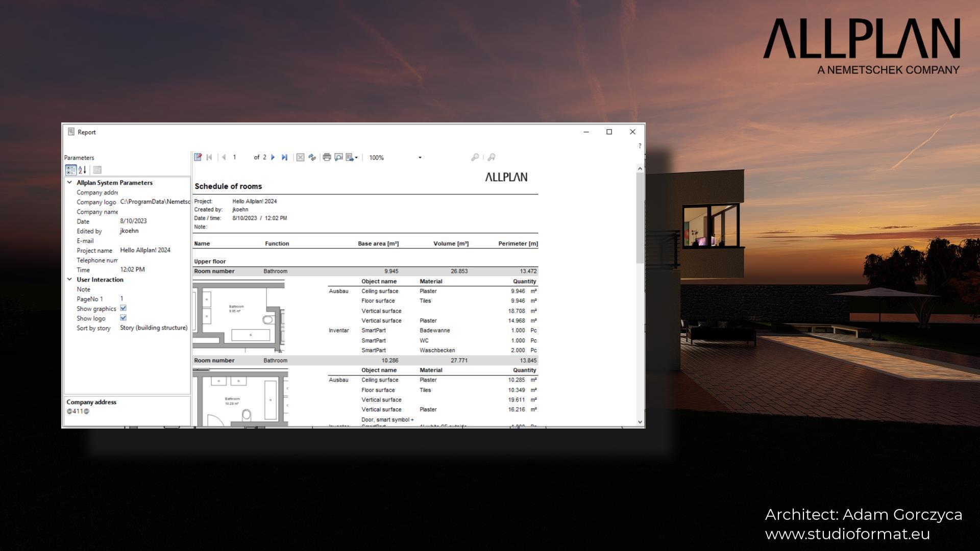Click the Report window title icon
The image size is (980, 551).
71,132
